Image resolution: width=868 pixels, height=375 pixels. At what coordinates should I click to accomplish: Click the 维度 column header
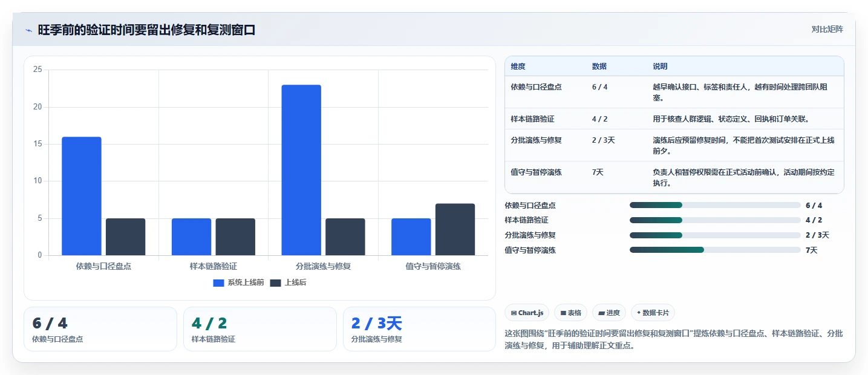pyautogui.click(x=518, y=67)
